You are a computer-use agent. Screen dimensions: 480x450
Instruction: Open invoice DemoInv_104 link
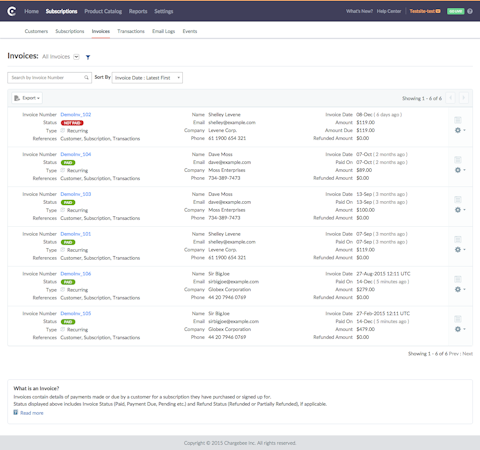76,154
